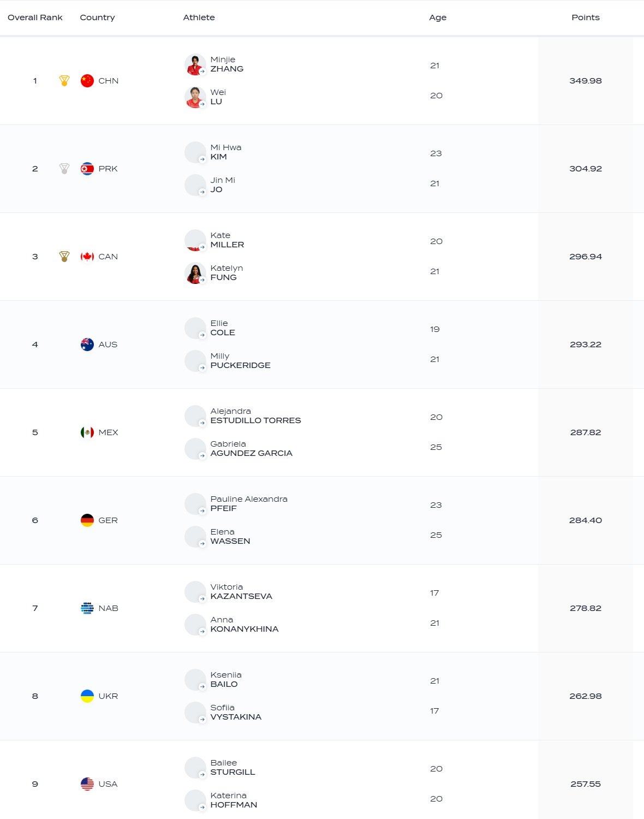This screenshot has width=644, height=819.
Task: Click the bronze medal icon beside CAN
Action: pyautogui.click(x=64, y=257)
